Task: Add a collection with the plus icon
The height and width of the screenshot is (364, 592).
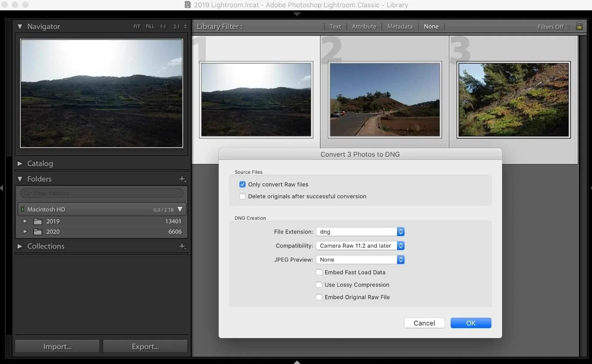Action: pyautogui.click(x=182, y=246)
